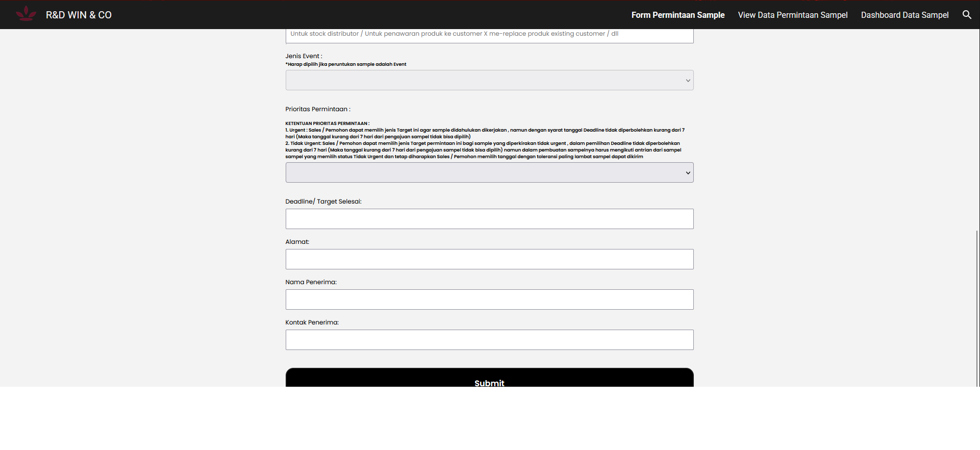The width and height of the screenshot is (980, 450).
Task: Click the R&D WIN & CO logo icon
Action: (26, 14)
